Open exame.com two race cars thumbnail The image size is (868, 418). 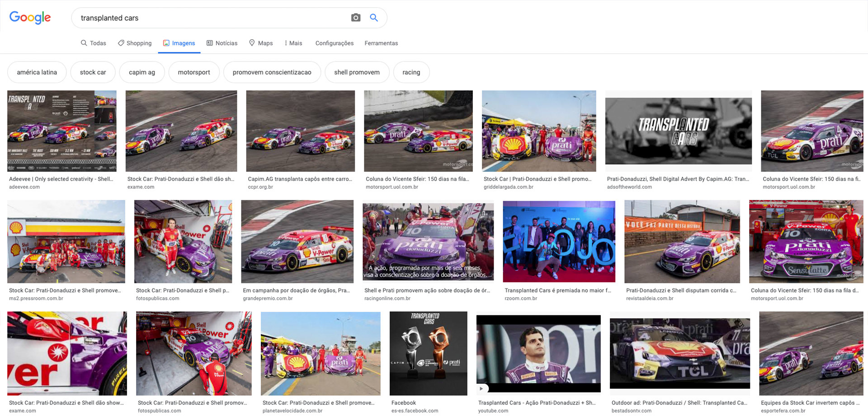point(181,131)
